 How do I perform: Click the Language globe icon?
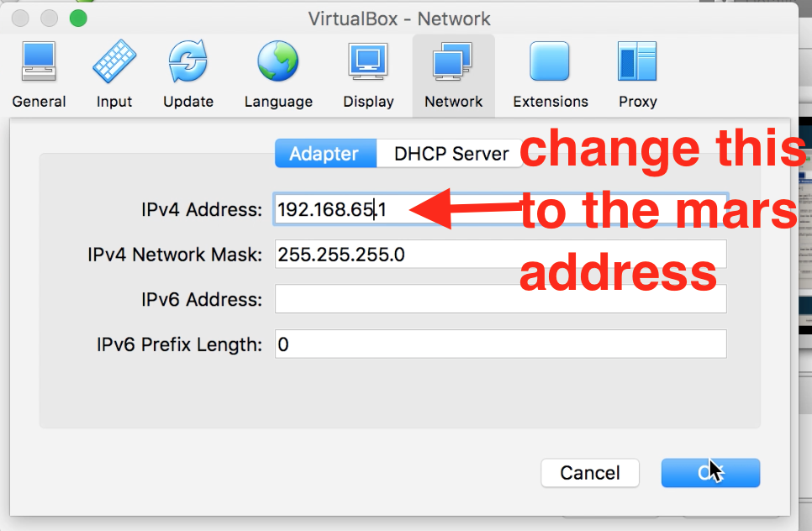[278, 64]
